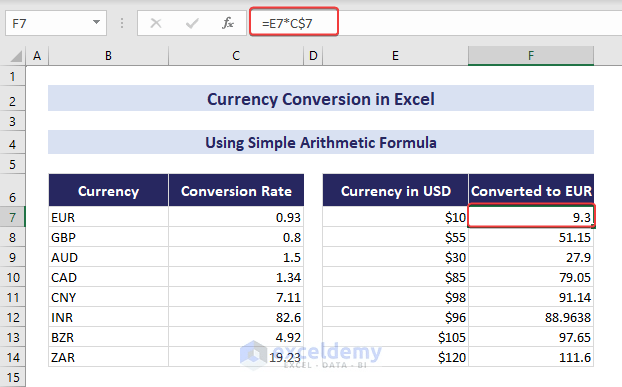This screenshot has height=387, width=622.
Task: Click the 'Currency Conversion in Excel' title cell
Action: point(321,98)
